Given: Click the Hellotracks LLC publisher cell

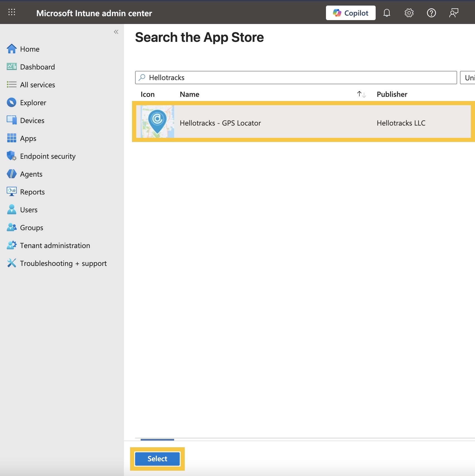Looking at the screenshot, I should 401,123.
